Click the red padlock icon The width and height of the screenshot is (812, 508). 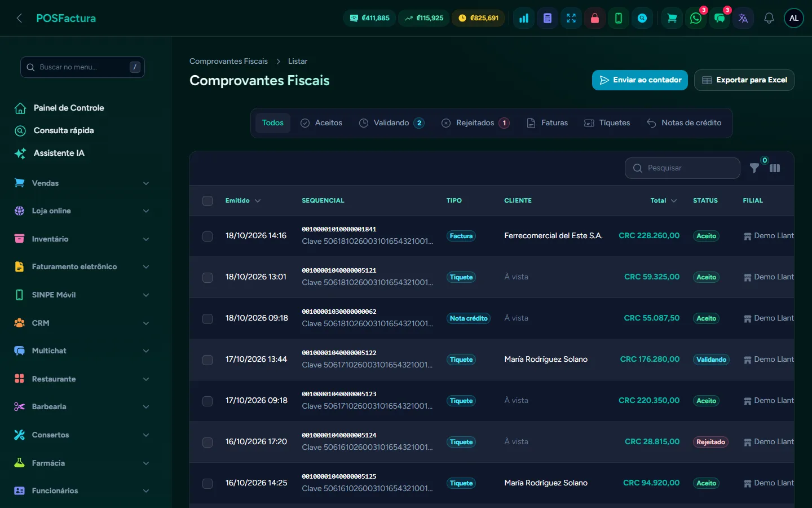[595, 18]
